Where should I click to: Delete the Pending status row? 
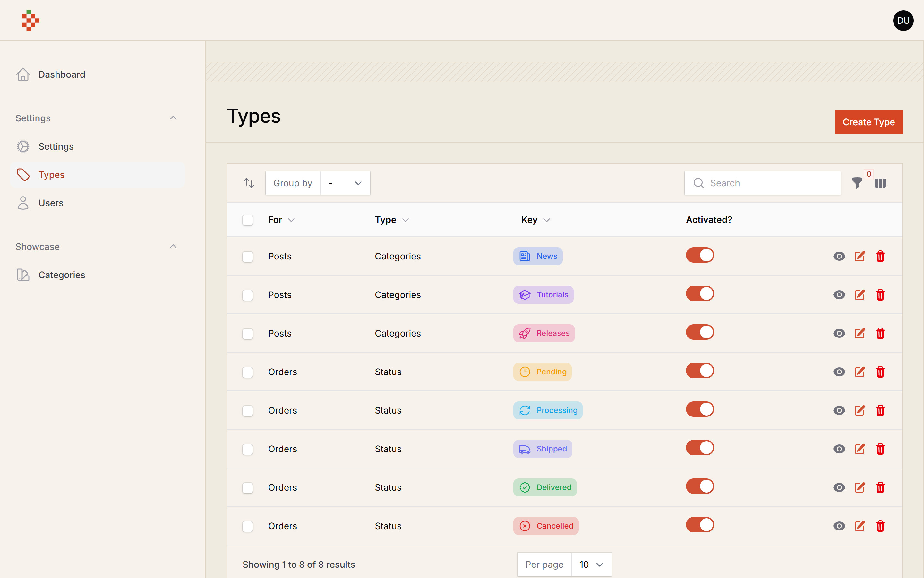pyautogui.click(x=880, y=372)
